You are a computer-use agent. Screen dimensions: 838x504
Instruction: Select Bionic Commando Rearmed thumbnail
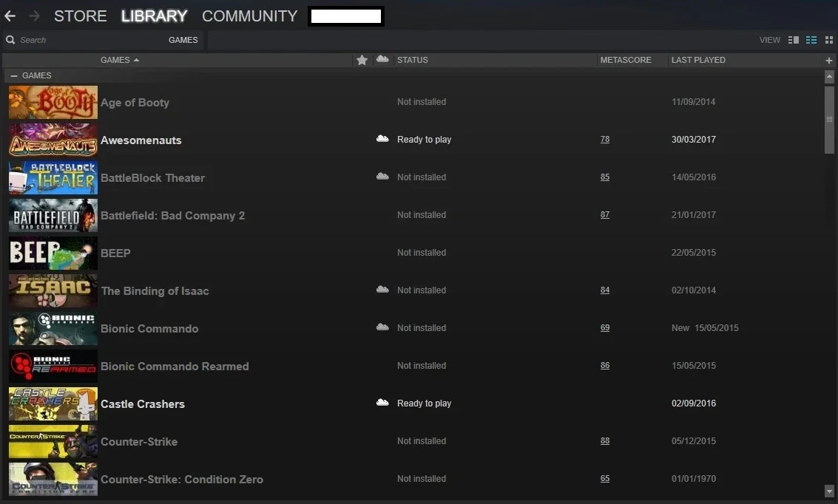pyautogui.click(x=53, y=367)
